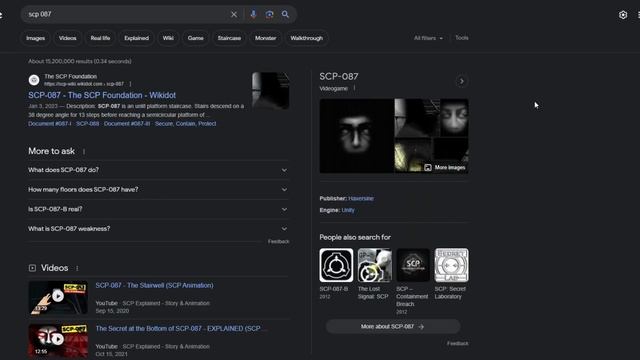Image resolution: width=640 pixels, height=360 pixels.
Task: Expand Is SCP-087-B real question
Action: (158, 209)
